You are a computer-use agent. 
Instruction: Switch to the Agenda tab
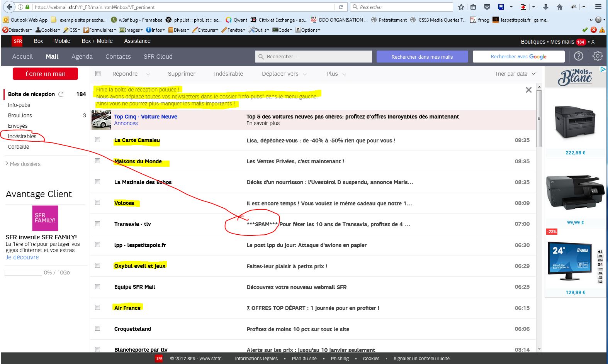click(x=82, y=56)
